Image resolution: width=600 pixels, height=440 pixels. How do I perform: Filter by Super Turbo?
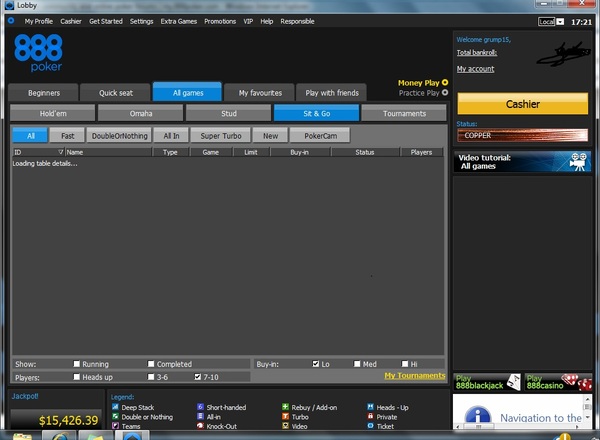(221, 135)
